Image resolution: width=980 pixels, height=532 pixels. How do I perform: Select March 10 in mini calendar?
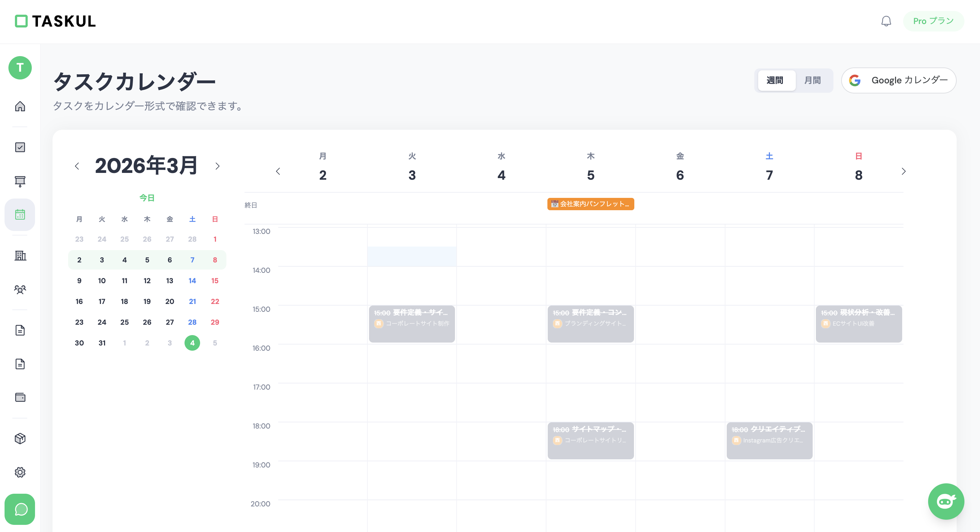point(102,281)
